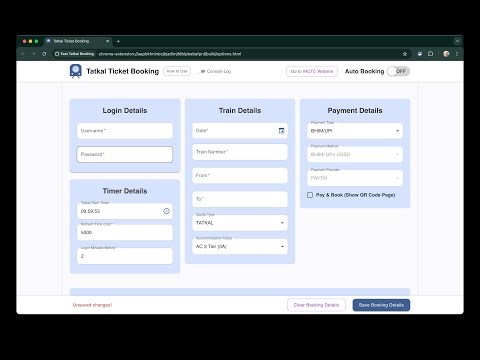
Task: Check the Pay & Book QR Code option
Action: point(310,195)
